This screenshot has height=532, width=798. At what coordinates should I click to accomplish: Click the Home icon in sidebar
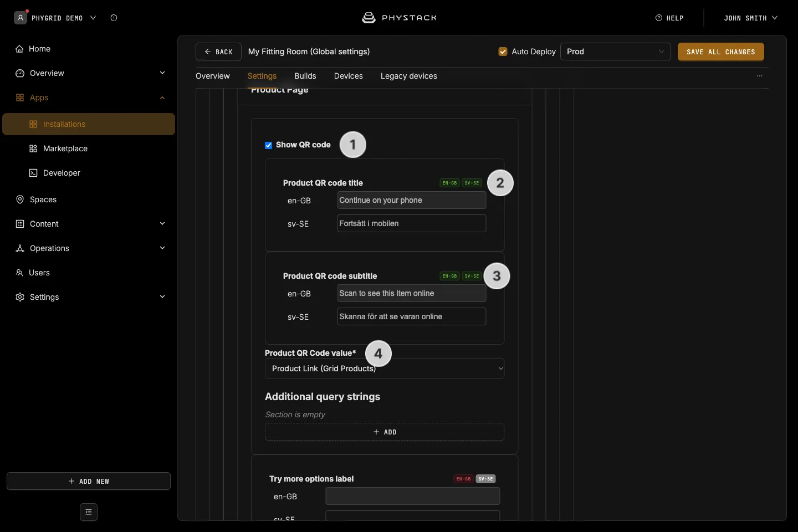(x=19, y=49)
